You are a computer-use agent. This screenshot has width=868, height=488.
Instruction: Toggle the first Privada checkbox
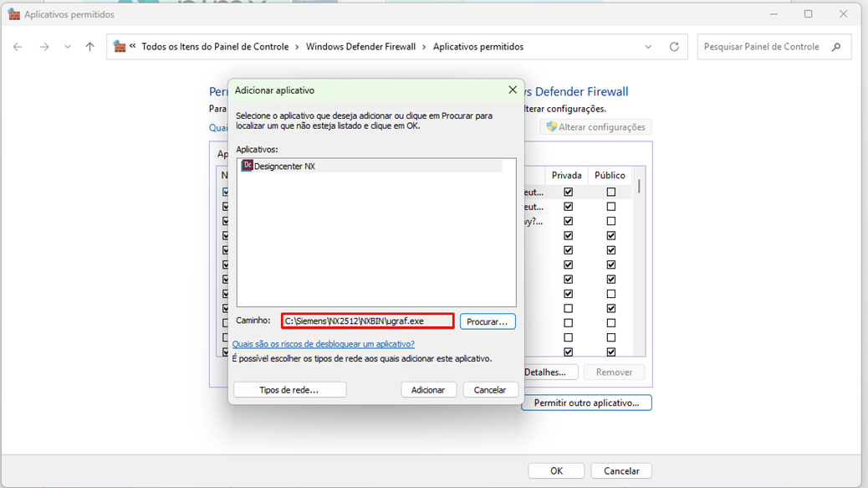[569, 193]
